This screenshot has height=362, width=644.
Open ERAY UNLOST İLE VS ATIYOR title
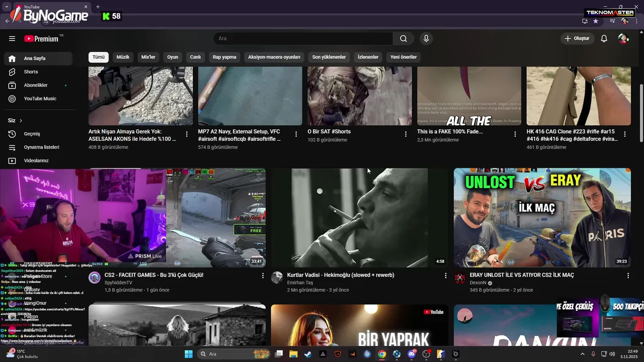[x=522, y=275]
